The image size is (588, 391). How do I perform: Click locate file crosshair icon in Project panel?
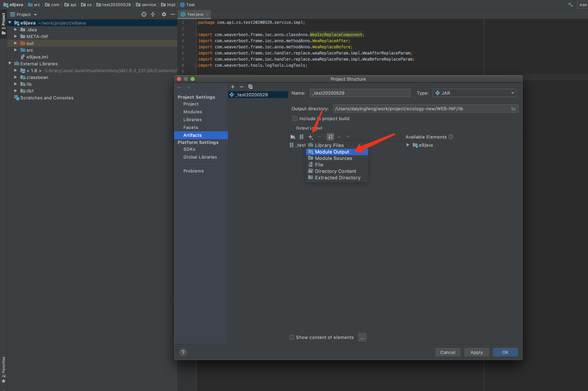[x=144, y=14]
